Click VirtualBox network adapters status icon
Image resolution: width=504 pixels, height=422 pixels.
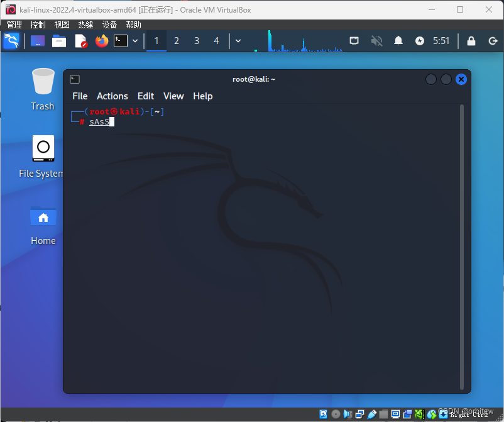click(359, 414)
